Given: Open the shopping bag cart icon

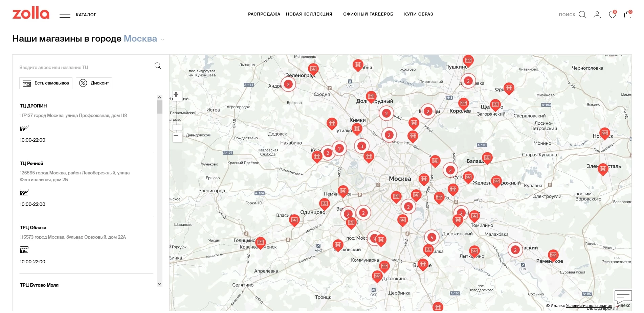Looking at the screenshot, I should click(628, 15).
